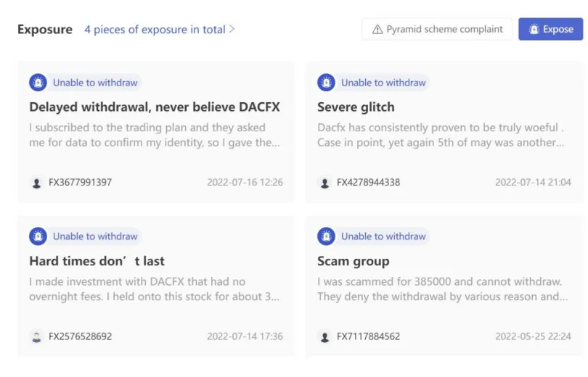588x377 pixels.
Task: Click the avatar icon of user FX7117884562
Action: pos(324,336)
